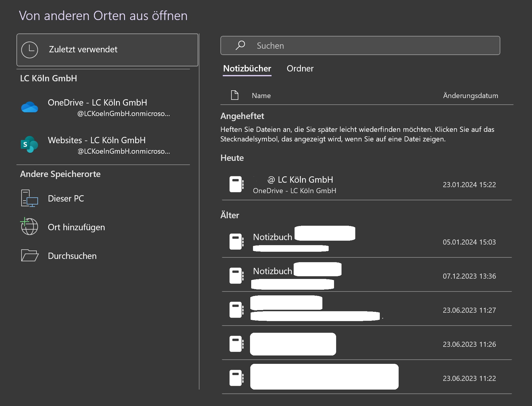Click the Durchsuchen folder icon

pyautogui.click(x=30, y=256)
